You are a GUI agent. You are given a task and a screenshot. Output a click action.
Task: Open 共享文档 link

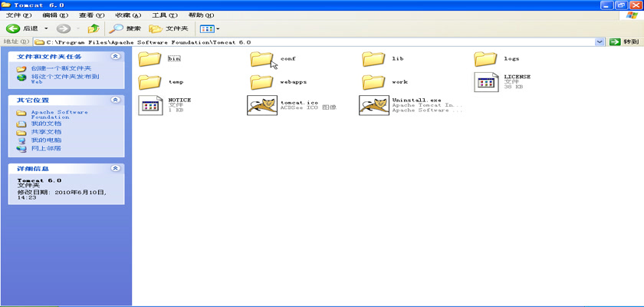[x=47, y=132]
